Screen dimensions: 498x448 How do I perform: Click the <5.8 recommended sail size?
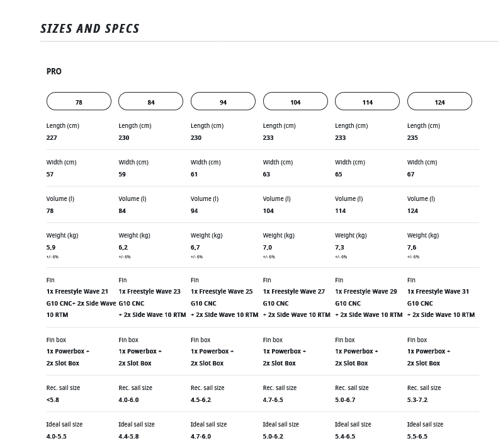pos(53,399)
